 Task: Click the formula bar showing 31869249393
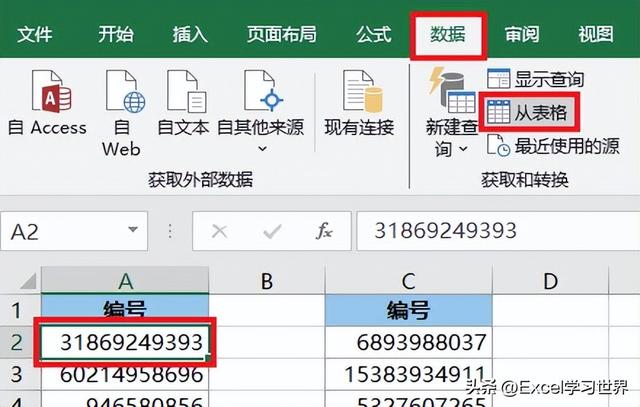tap(498, 231)
